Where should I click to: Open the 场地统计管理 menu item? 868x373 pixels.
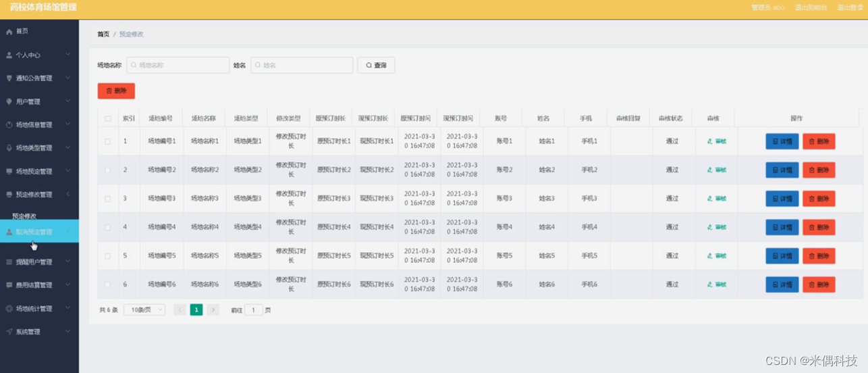pyautogui.click(x=39, y=309)
